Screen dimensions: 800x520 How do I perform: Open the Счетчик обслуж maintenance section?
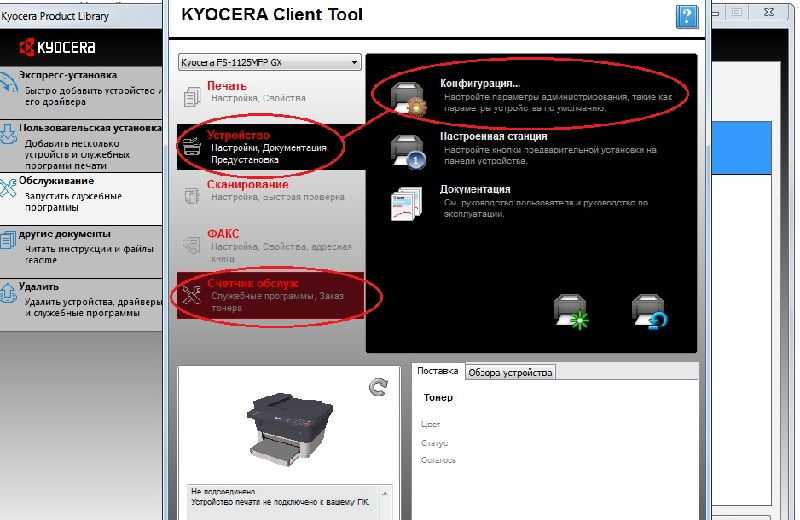point(271,295)
